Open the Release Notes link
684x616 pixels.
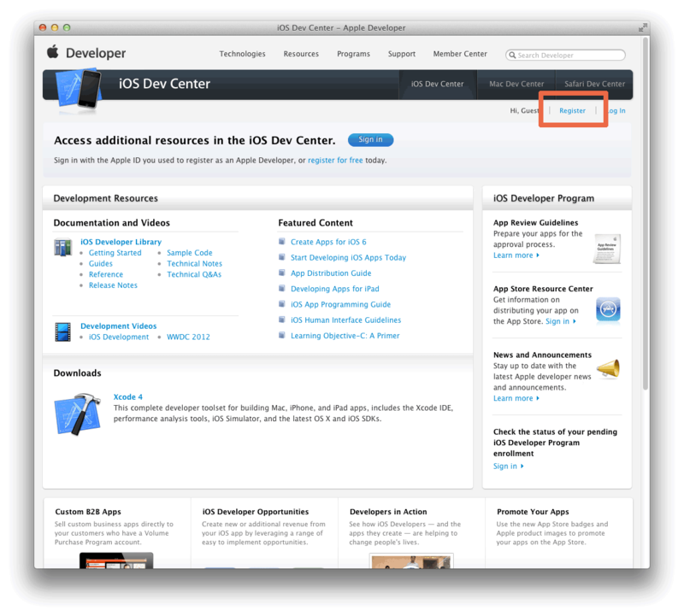tap(113, 285)
